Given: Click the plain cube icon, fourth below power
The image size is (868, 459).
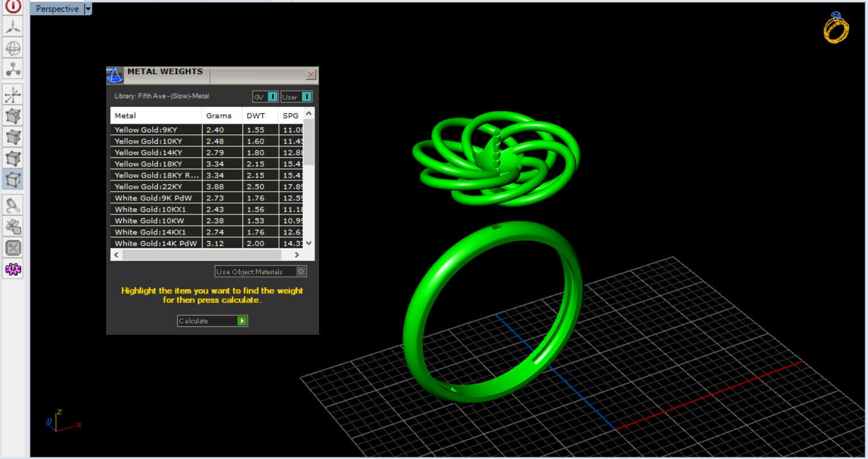Looking at the screenshot, I should [13, 158].
